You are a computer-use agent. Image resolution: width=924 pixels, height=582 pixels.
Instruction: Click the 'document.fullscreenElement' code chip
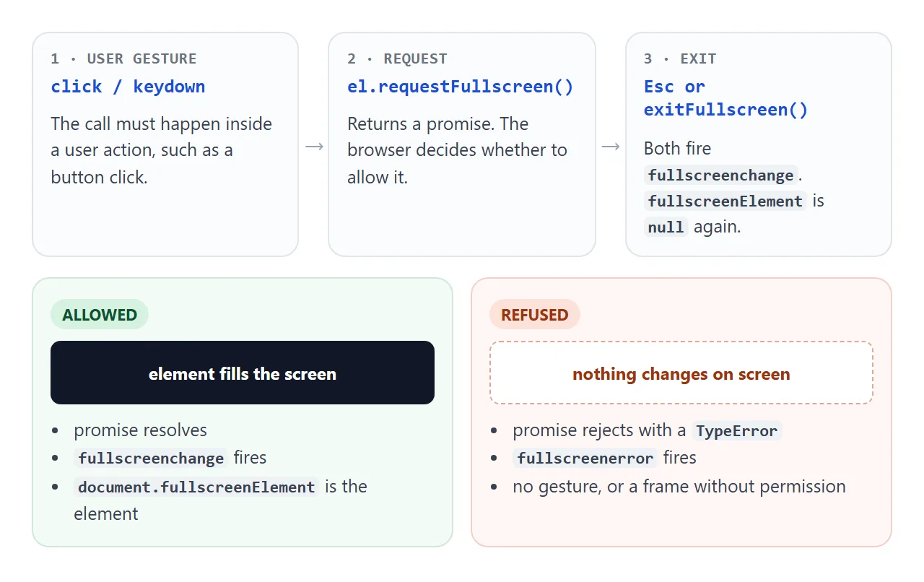coord(196,487)
